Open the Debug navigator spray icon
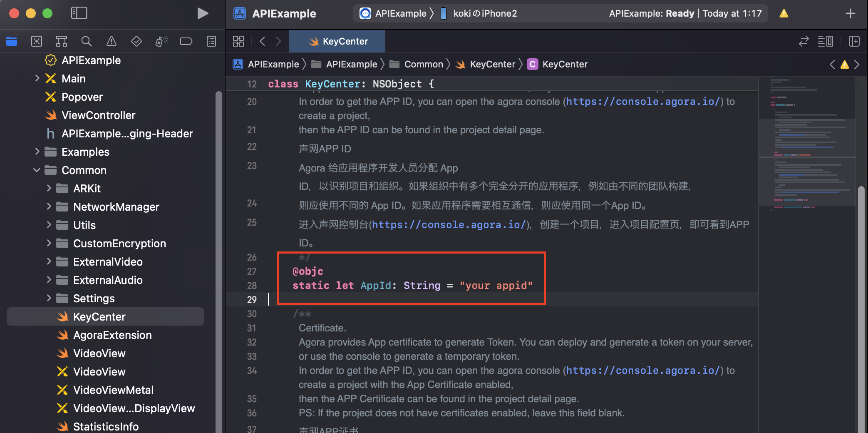 coord(161,41)
